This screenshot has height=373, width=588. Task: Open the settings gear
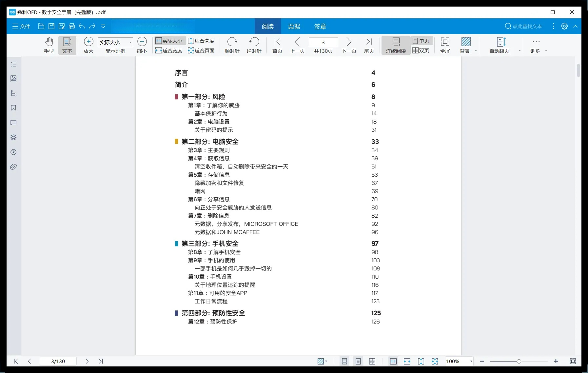tap(564, 27)
